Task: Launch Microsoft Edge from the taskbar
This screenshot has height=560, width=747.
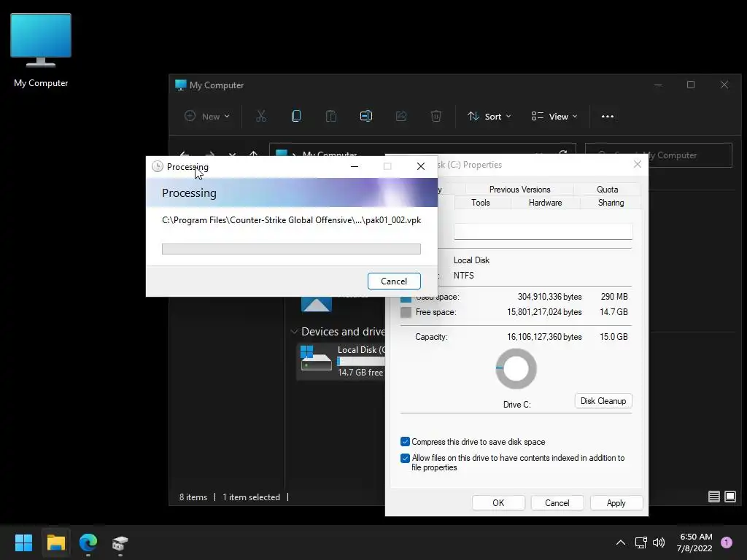Action: (x=88, y=542)
